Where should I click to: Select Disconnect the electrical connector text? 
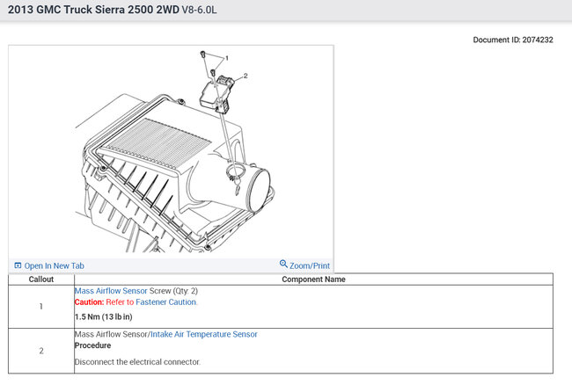click(137, 362)
